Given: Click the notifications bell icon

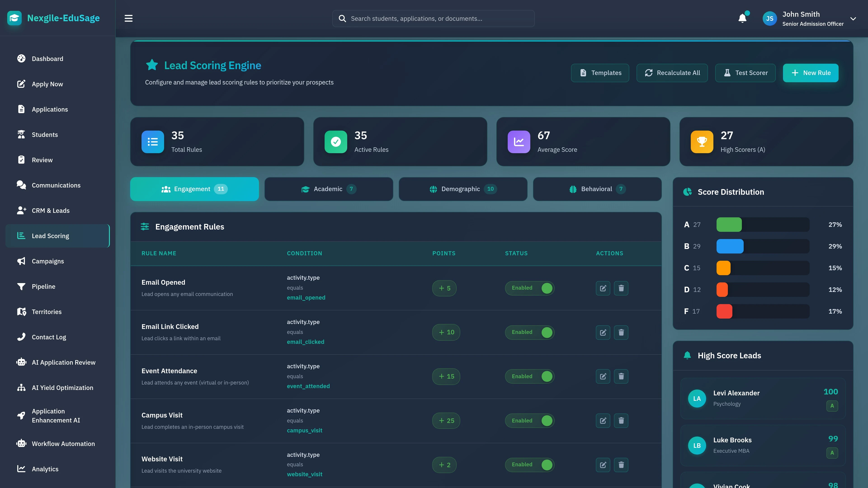Looking at the screenshot, I should click(742, 18).
